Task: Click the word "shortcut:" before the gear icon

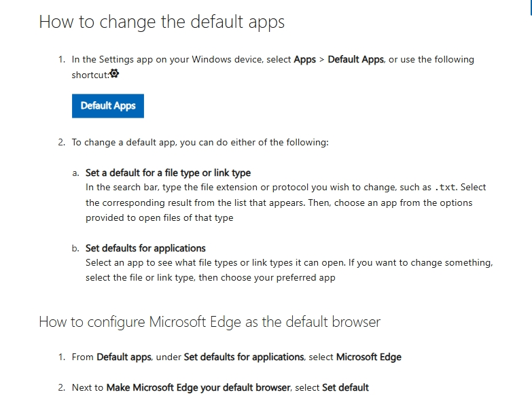Action: click(x=90, y=75)
